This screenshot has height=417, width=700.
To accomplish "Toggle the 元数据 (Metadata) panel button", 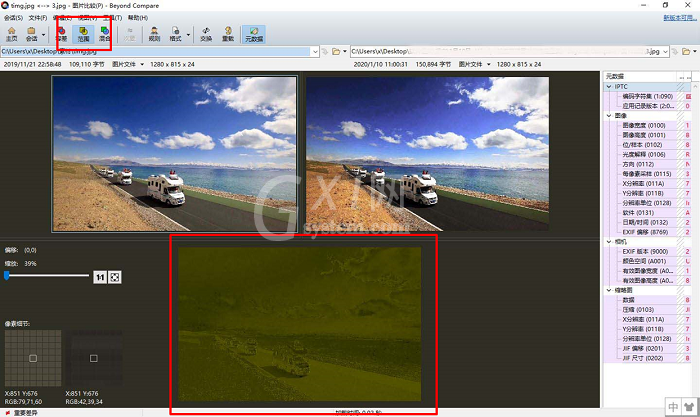I will pyautogui.click(x=254, y=34).
